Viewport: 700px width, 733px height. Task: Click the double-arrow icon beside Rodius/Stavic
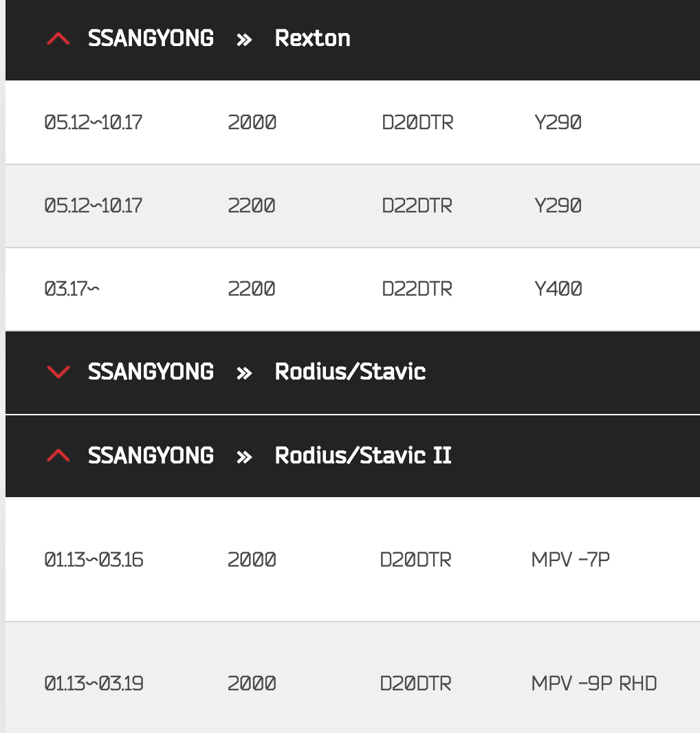pos(244,373)
